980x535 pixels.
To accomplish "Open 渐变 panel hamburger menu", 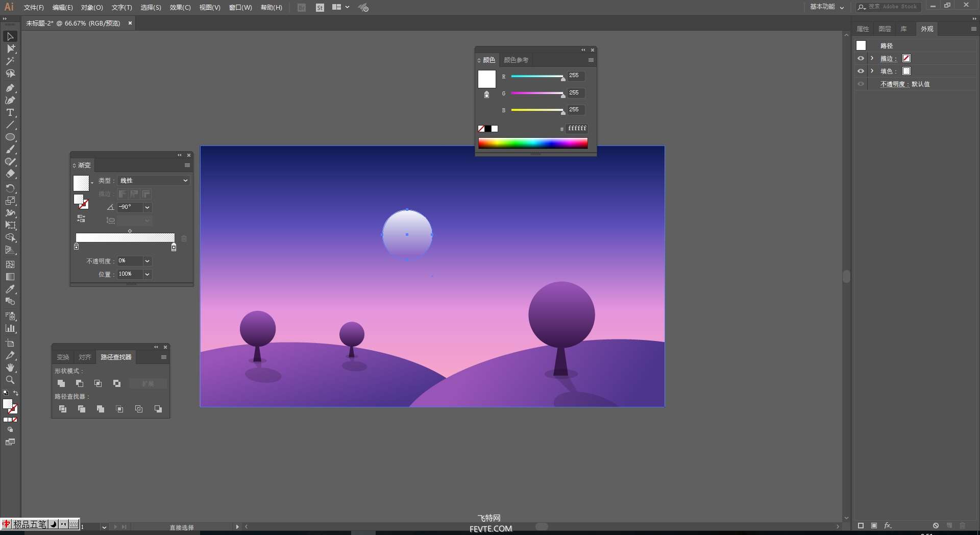I will click(x=187, y=165).
